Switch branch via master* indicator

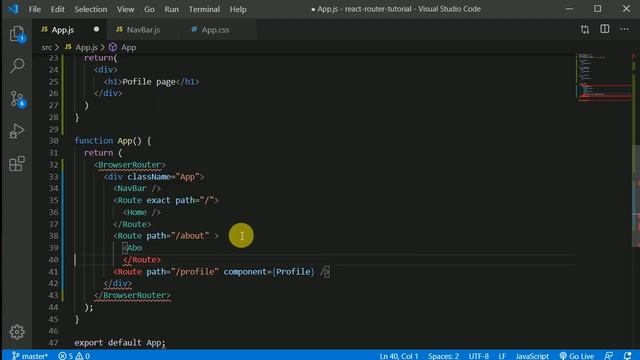pos(29,356)
